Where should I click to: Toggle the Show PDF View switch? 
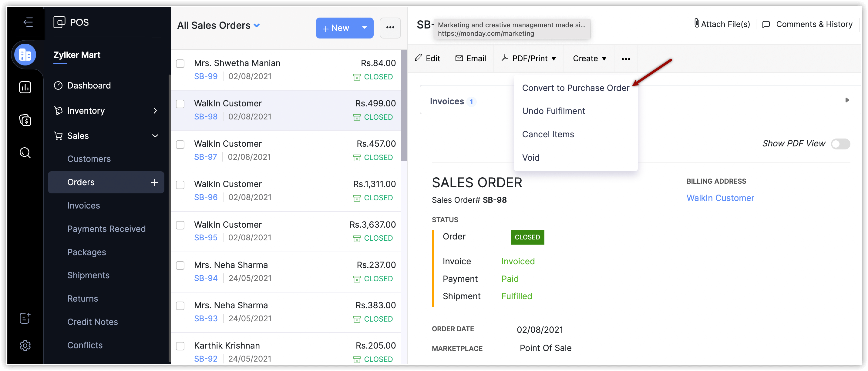(840, 144)
